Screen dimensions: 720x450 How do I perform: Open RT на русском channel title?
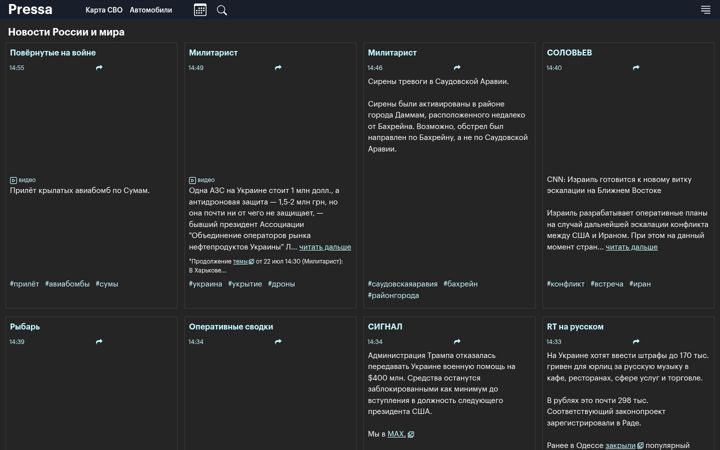coord(575,327)
